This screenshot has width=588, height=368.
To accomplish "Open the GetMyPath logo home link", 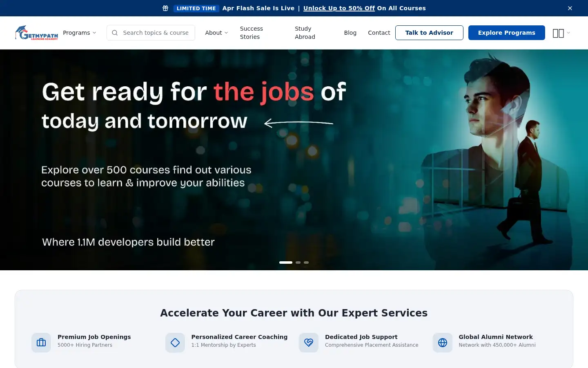I will pyautogui.click(x=36, y=33).
